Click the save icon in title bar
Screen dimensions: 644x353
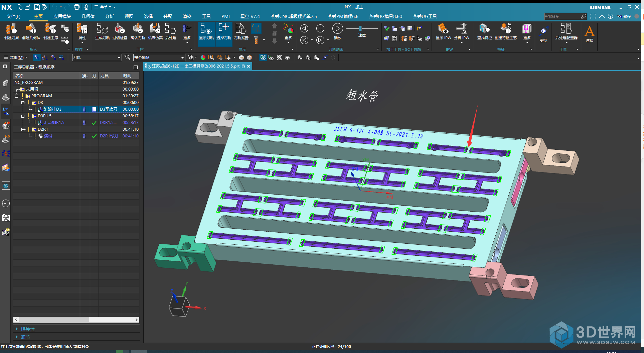tap(37, 7)
